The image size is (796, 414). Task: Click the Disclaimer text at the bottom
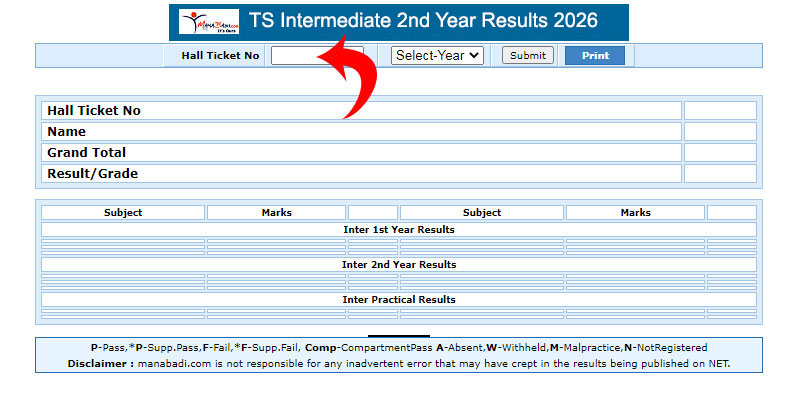[x=398, y=364]
